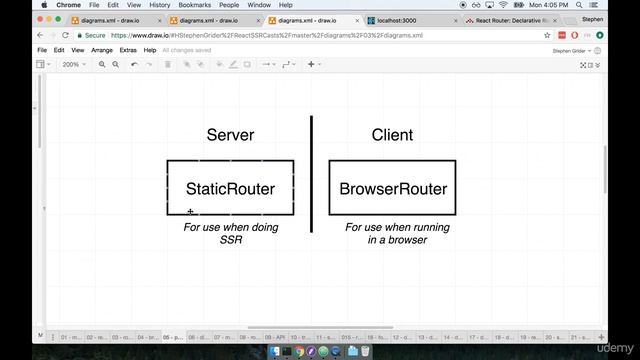Open the Stephen Grider account dropdown
The width and height of the screenshot is (640, 360).
tap(571, 51)
